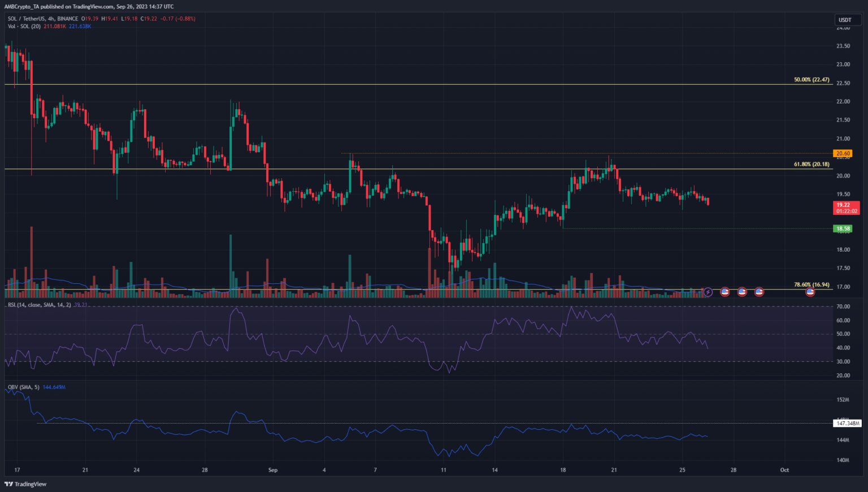This screenshot has height=492, width=868.
Task: Click the purple lightning bolt event icon
Action: [708, 292]
